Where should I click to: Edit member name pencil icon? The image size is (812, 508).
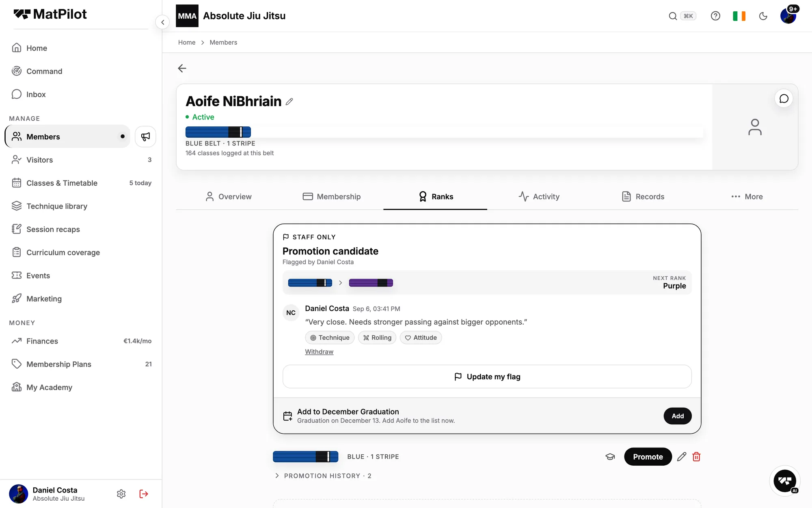tap(289, 102)
